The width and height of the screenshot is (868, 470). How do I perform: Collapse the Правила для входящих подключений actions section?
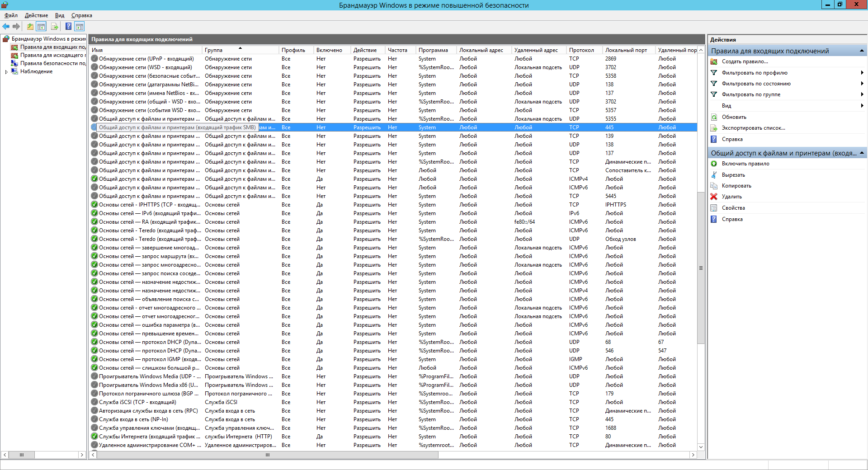(862, 51)
